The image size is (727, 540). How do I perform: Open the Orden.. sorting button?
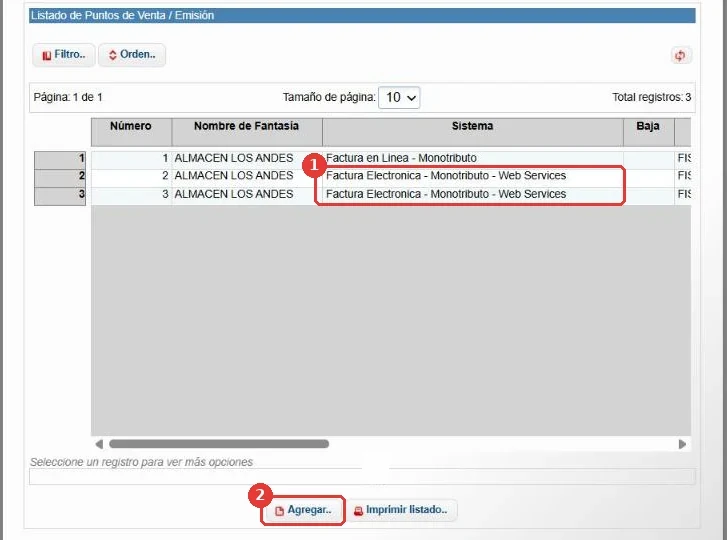coord(132,55)
